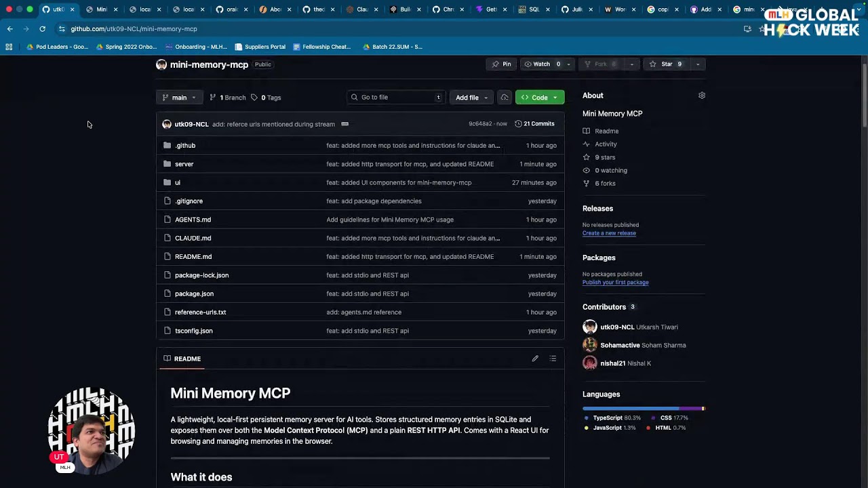Select the README tab
This screenshot has width=868, height=488.
coord(182,359)
